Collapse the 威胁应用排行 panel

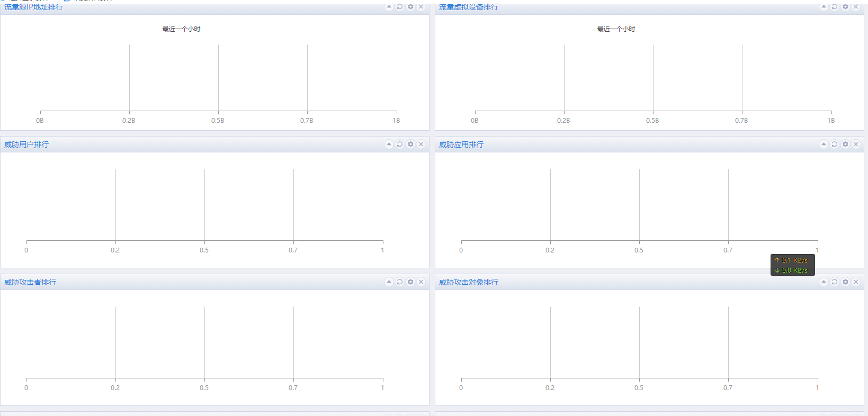[x=824, y=144]
